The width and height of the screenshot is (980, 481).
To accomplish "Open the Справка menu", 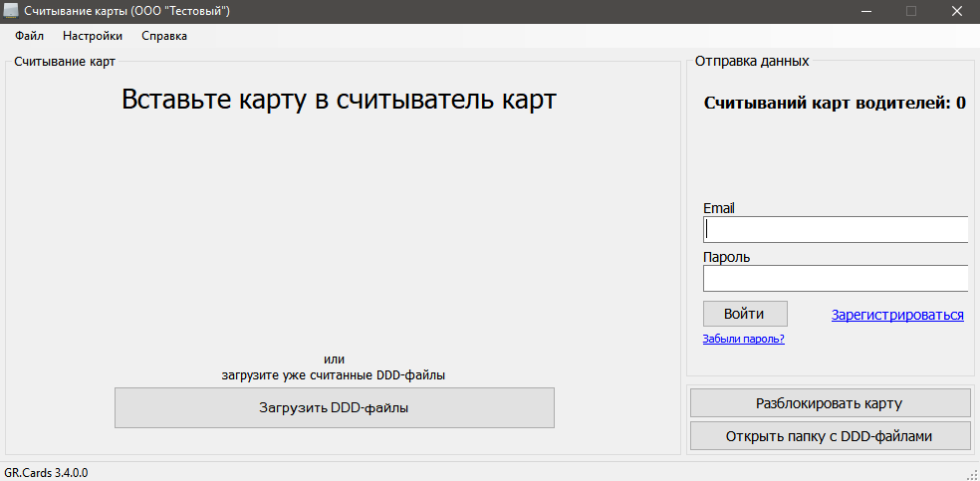I will coord(164,36).
